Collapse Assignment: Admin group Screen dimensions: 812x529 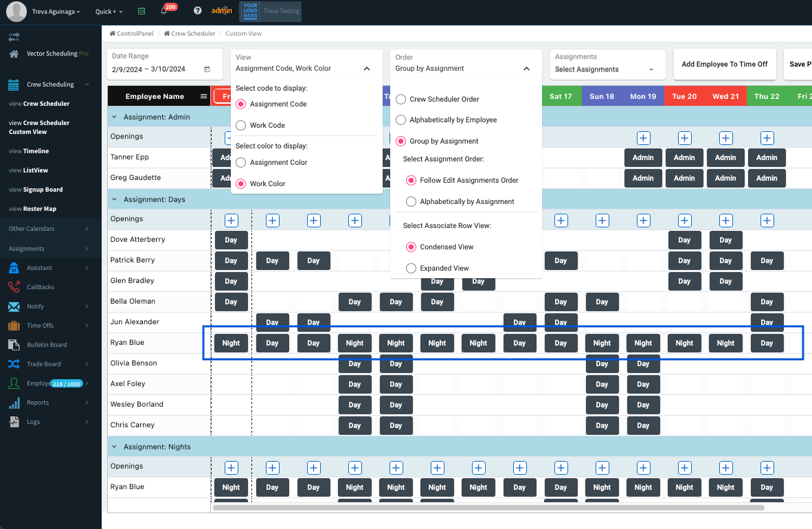tap(115, 117)
